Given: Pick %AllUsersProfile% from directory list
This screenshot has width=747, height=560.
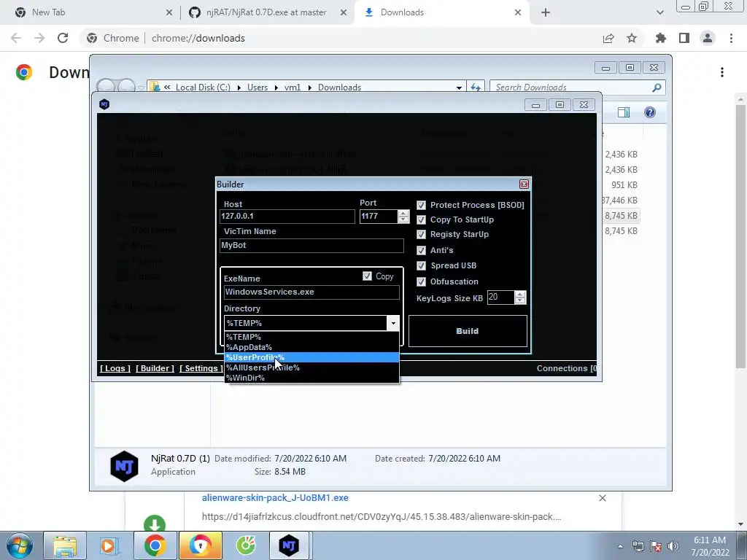Looking at the screenshot, I should (x=311, y=367).
